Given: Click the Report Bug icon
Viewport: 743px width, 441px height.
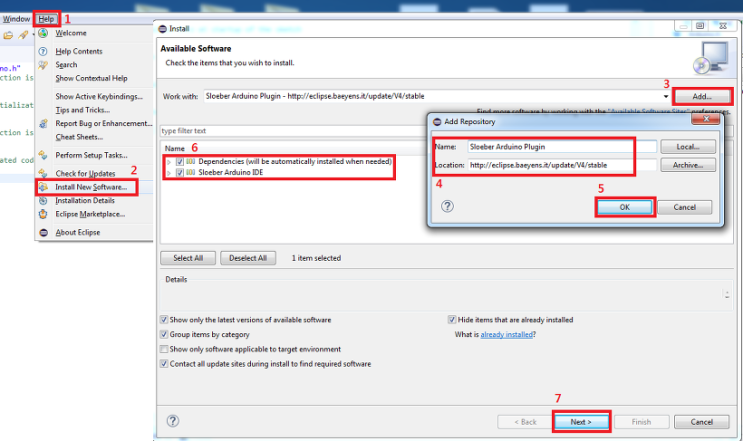Looking at the screenshot, I should click(x=43, y=123).
